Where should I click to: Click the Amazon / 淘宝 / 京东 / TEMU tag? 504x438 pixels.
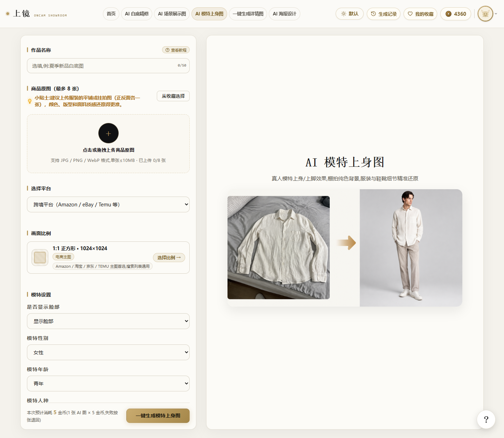point(103,266)
